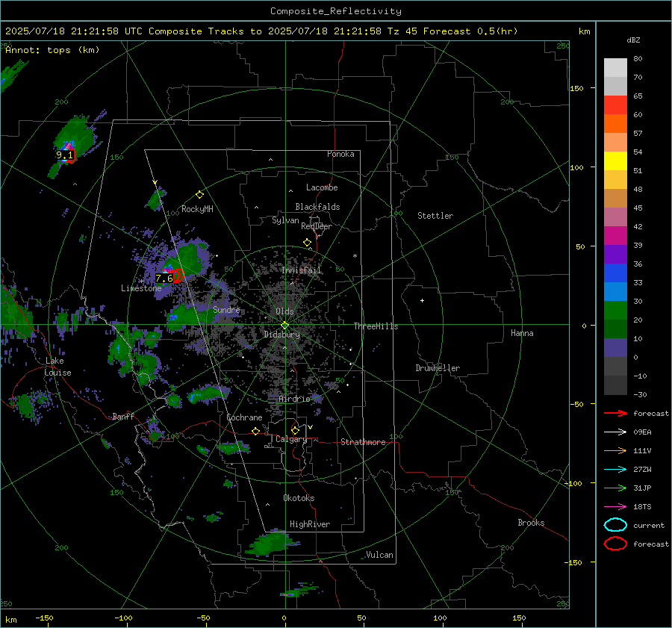
Task: Click the Limestone label
Action: click(141, 288)
